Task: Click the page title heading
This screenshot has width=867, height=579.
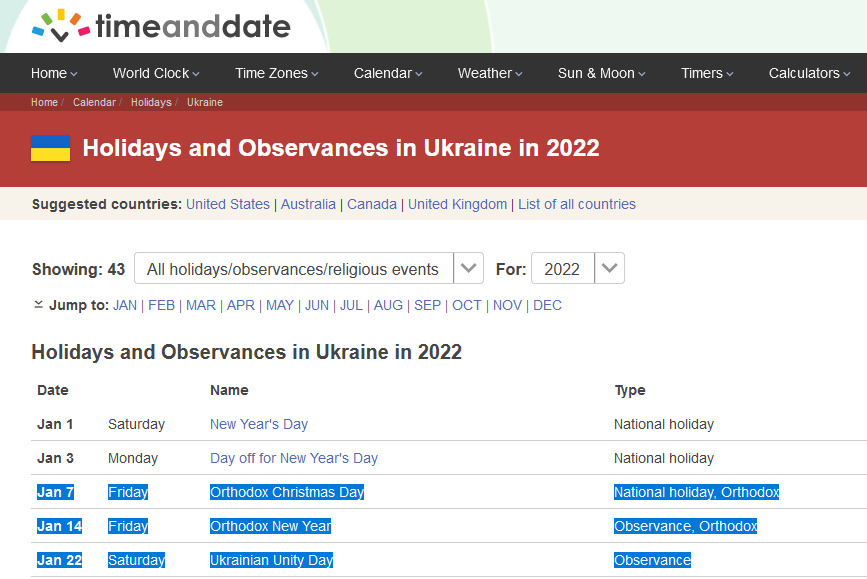Action: (x=341, y=148)
